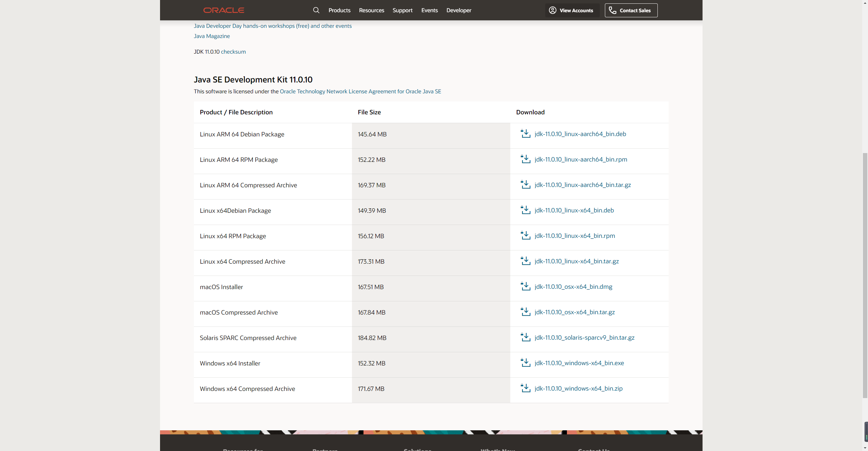Image resolution: width=868 pixels, height=451 pixels.
Task: Select the 'macOS Compressed Archive' text
Action: coord(239,312)
